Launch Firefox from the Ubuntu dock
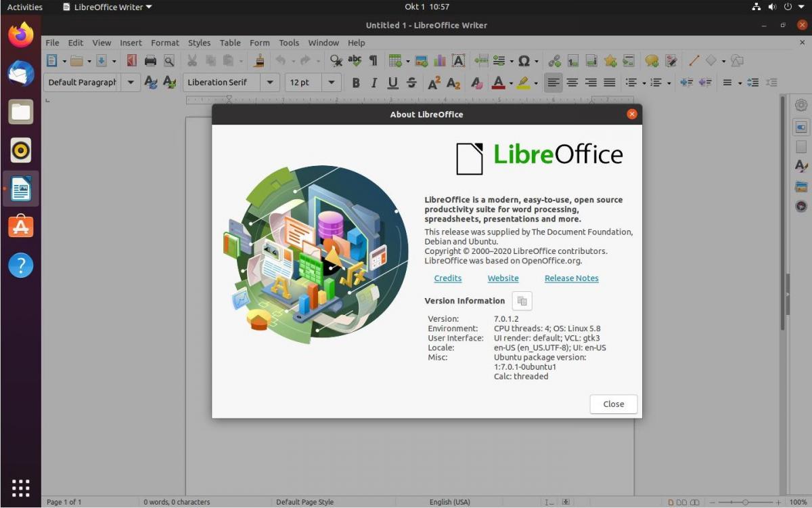The width and height of the screenshot is (812, 508). (21, 35)
